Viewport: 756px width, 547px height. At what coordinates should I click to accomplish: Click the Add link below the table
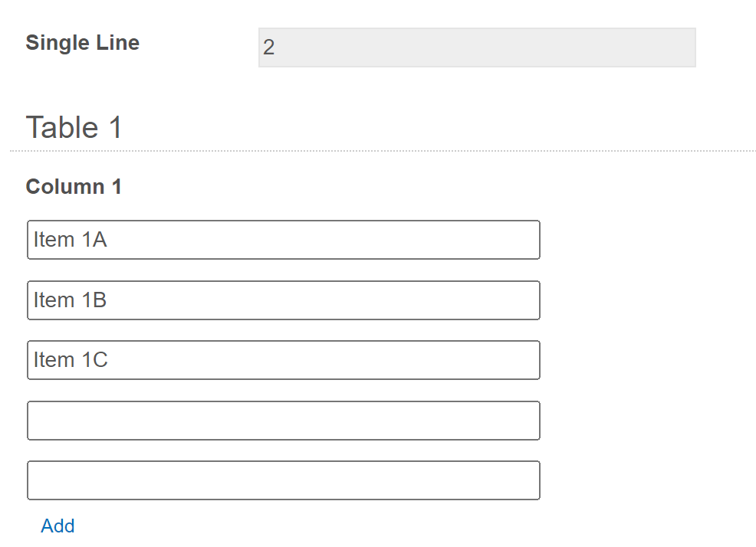[58, 526]
